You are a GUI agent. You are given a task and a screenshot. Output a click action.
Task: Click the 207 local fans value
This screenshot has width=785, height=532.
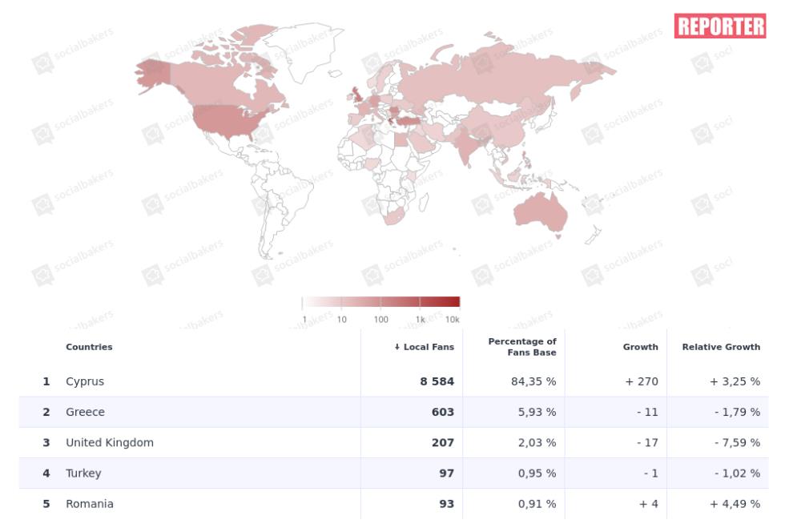point(442,442)
